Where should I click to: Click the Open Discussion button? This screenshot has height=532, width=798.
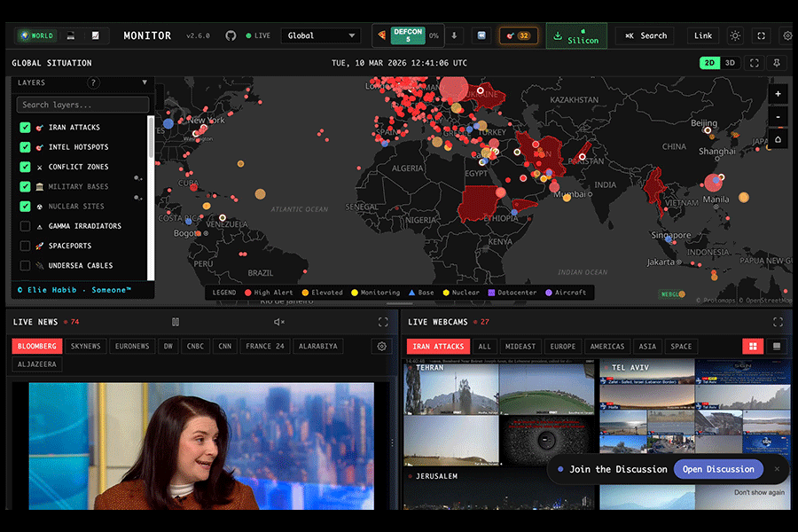pos(718,469)
